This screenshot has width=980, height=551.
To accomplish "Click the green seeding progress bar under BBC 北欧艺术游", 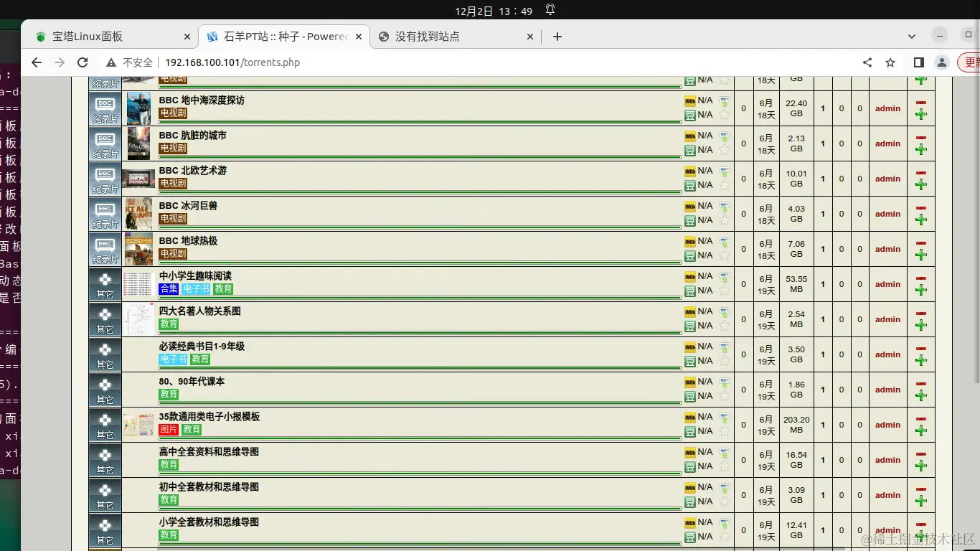I will [420, 192].
